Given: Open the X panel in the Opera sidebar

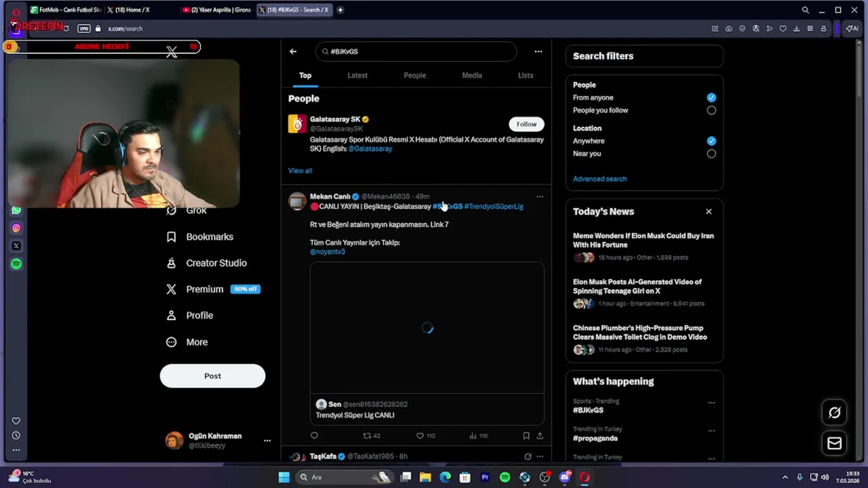Looking at the screenshot, I should (x=16, y=246).
